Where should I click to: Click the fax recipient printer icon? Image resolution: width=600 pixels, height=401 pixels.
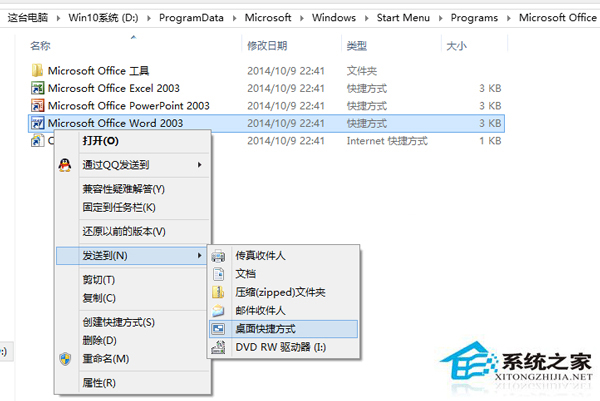[x=219, y=256]
